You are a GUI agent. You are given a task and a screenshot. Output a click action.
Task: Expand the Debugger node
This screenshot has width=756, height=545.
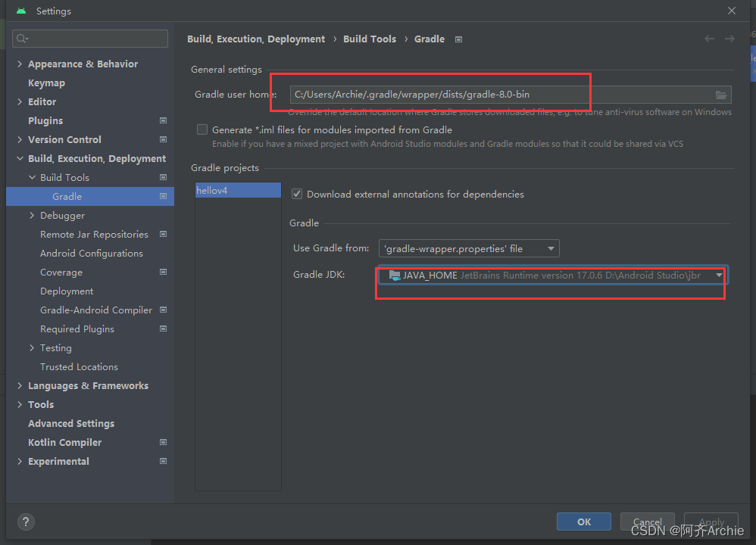32,216
